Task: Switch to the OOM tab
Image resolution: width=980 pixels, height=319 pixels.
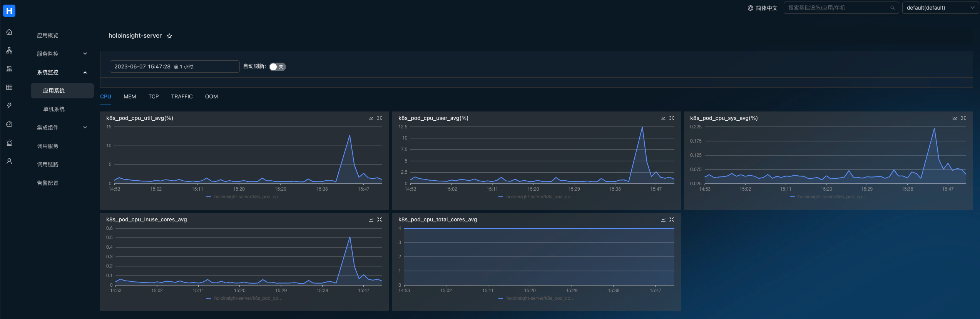Action: click(211, 96)
